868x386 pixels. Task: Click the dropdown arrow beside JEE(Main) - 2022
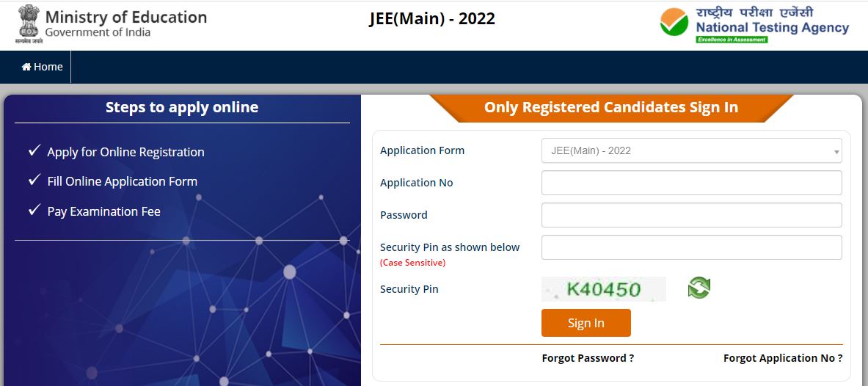(x=836, y=152)
